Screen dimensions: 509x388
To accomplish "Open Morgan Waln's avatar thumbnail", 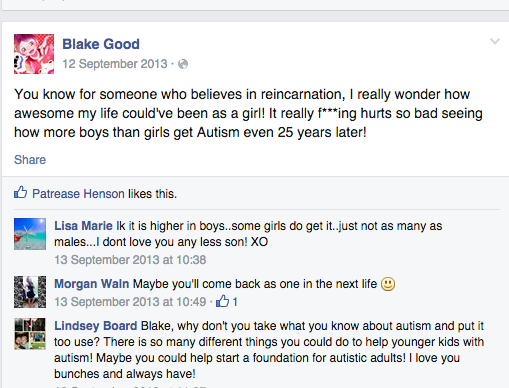I will (x=30, y=292).
